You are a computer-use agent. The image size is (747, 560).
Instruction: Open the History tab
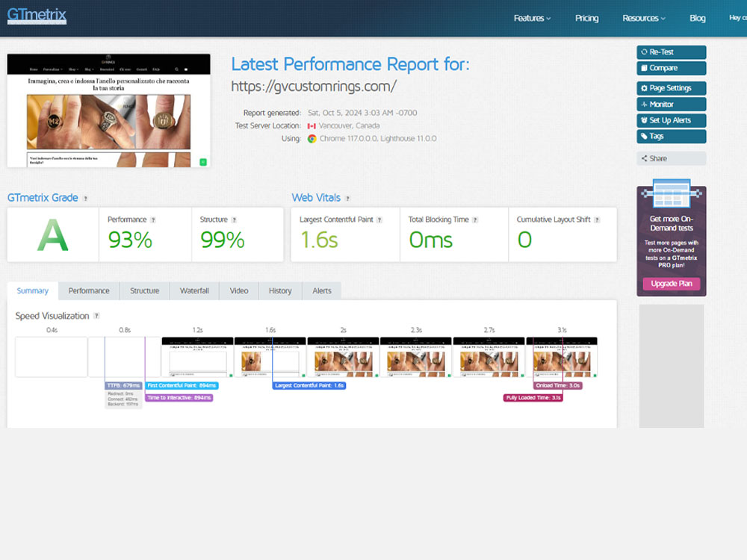[x=280, y=291]
